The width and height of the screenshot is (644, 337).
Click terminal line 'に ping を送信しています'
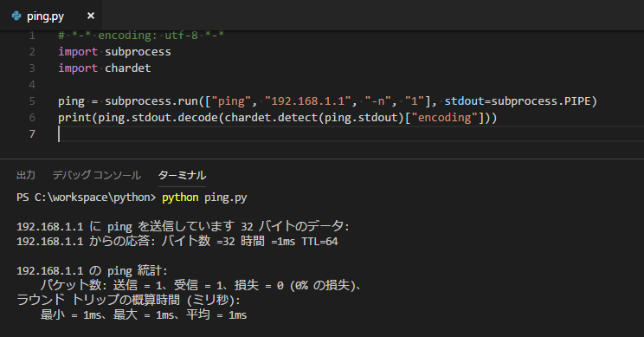pos(183,226)
